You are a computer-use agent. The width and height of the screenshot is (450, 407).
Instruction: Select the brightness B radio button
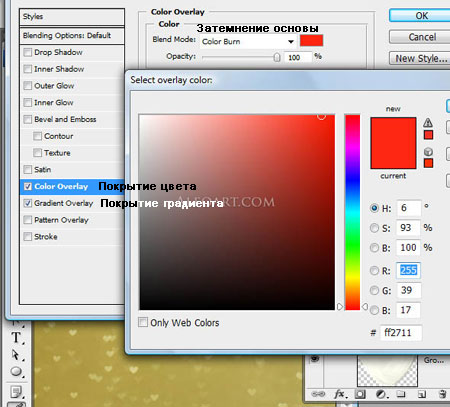pos(375,248)
